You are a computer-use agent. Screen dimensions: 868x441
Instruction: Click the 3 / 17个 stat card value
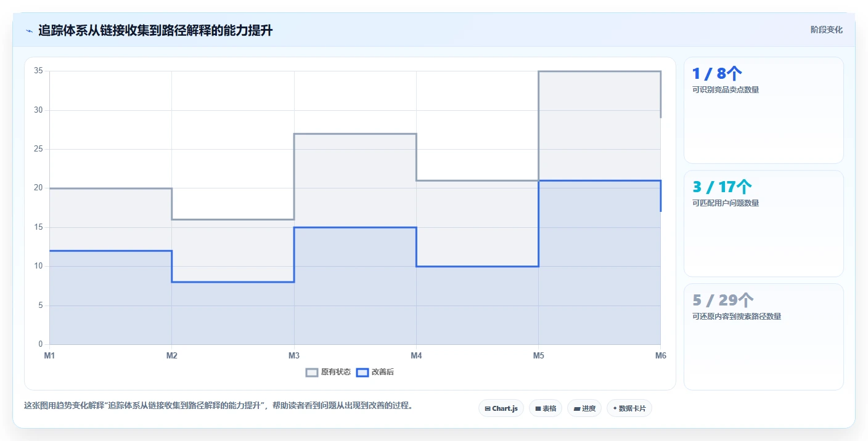(x=723, y=187)
